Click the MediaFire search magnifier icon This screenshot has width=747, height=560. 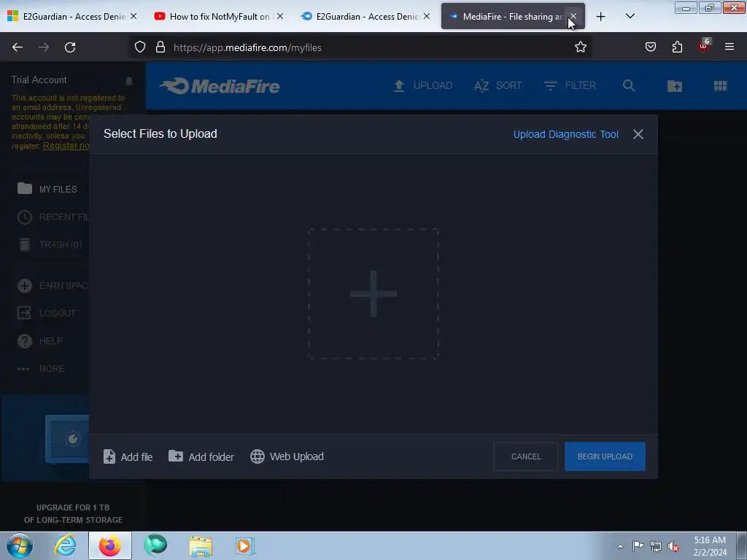click(x=629, y=86)
